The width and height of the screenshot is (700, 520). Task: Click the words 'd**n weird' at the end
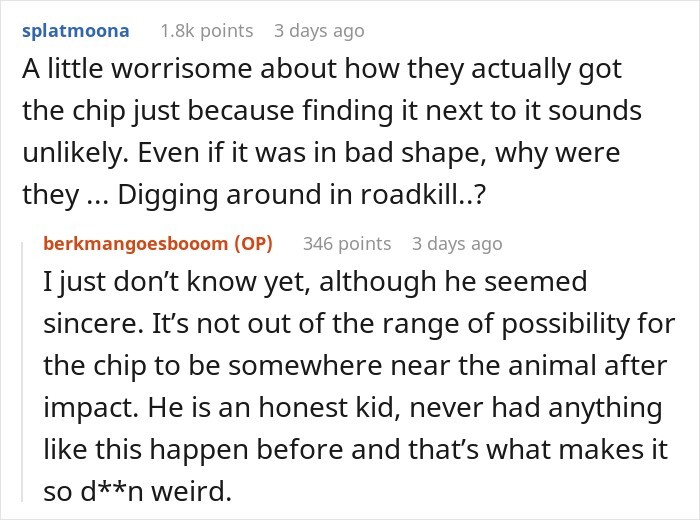click(156, 491)
